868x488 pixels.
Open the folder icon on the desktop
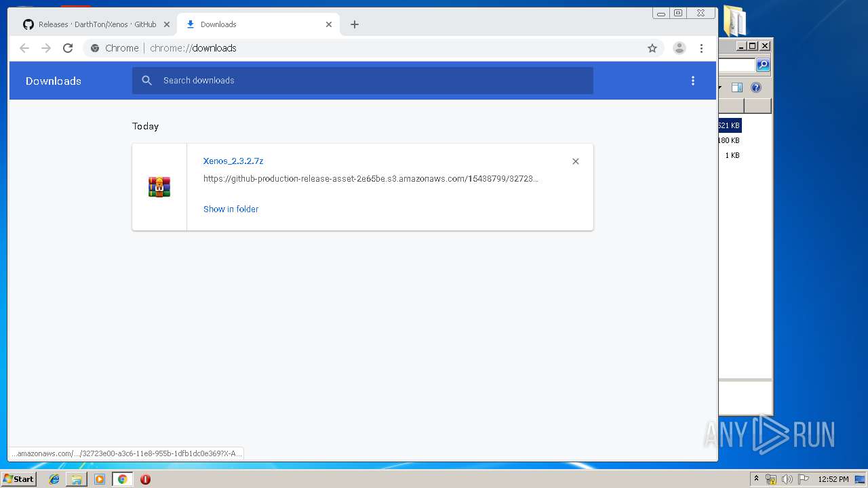click(734, 20)
